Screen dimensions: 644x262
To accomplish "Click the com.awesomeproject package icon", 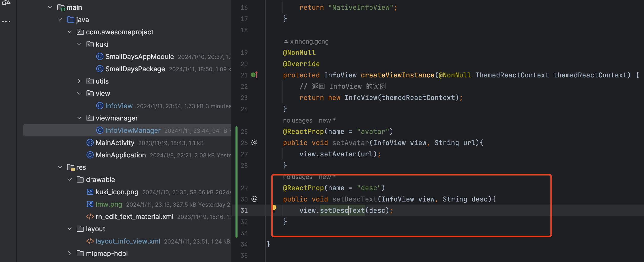I will tap(80, 32).
